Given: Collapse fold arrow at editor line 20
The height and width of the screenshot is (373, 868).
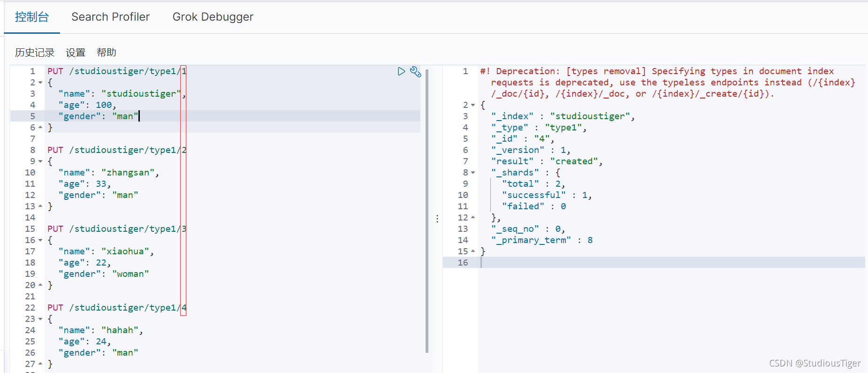Looking at the screenshot, I should [x=40, y=285].
